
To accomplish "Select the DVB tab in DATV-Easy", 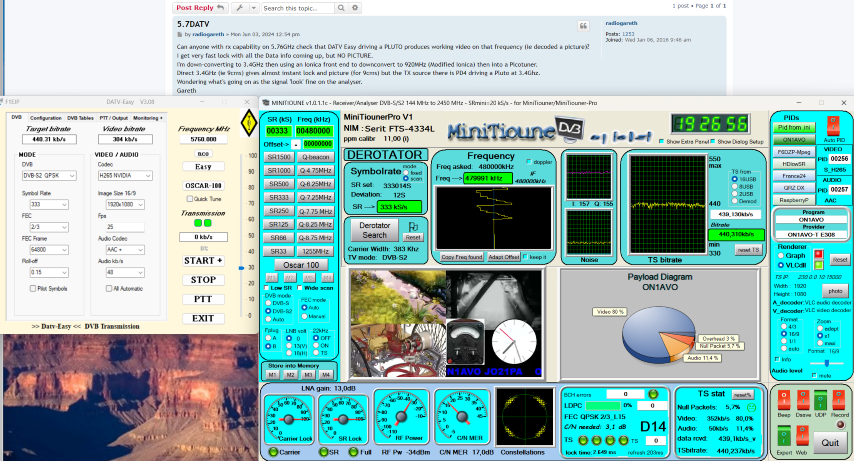I will click(x=16, y=117).
